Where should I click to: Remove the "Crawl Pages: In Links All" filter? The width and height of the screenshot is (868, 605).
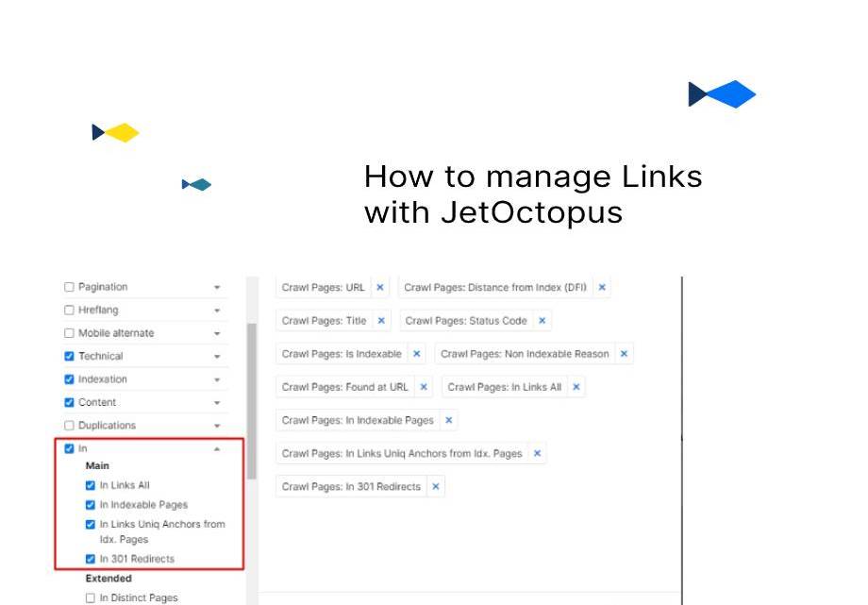click(x=575, y=387)
